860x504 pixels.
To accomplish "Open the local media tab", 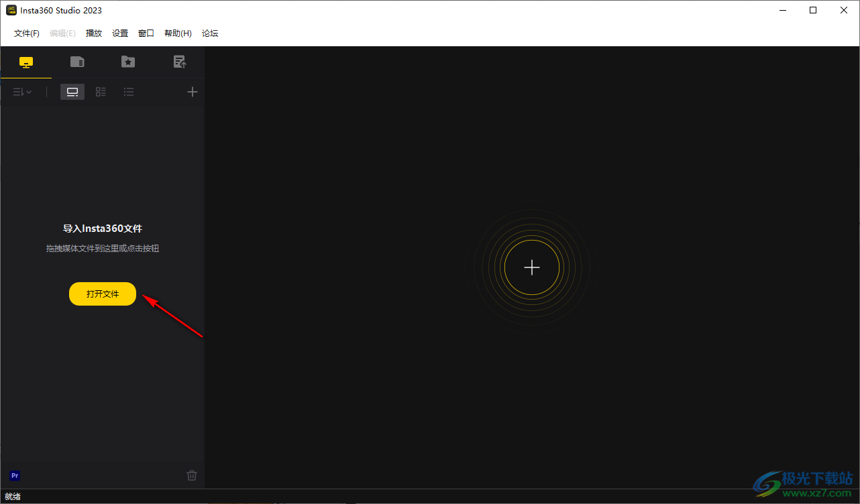I will (26, 62).
